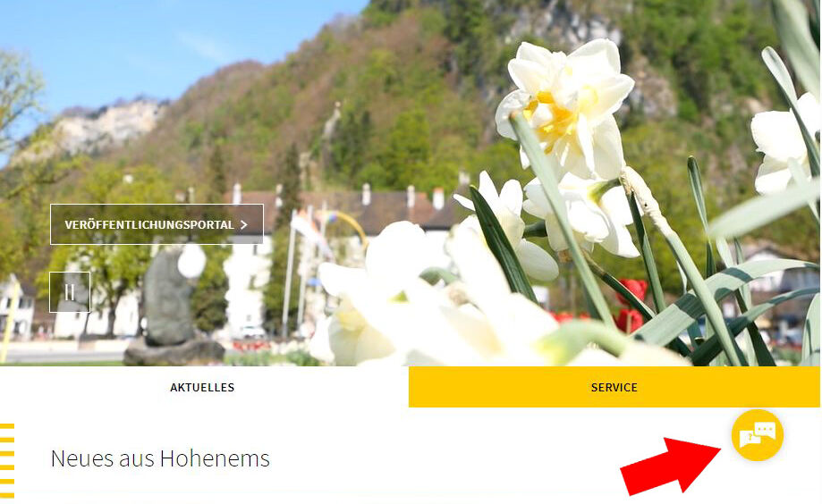Click the Neues aus Hohenems heading
822x504 pixels.
160,458
